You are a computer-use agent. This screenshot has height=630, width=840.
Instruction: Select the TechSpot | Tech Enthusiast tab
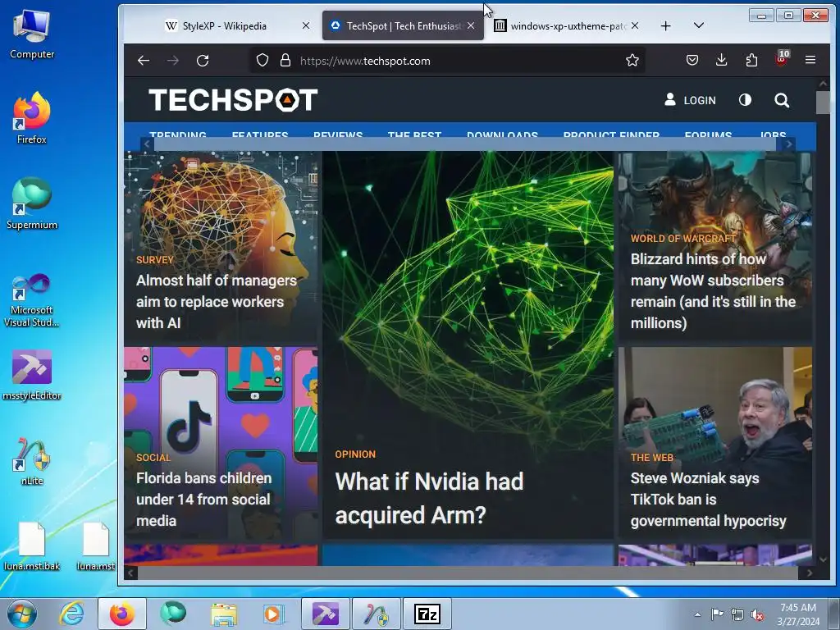pyautogui.click(x=402, y=25)
